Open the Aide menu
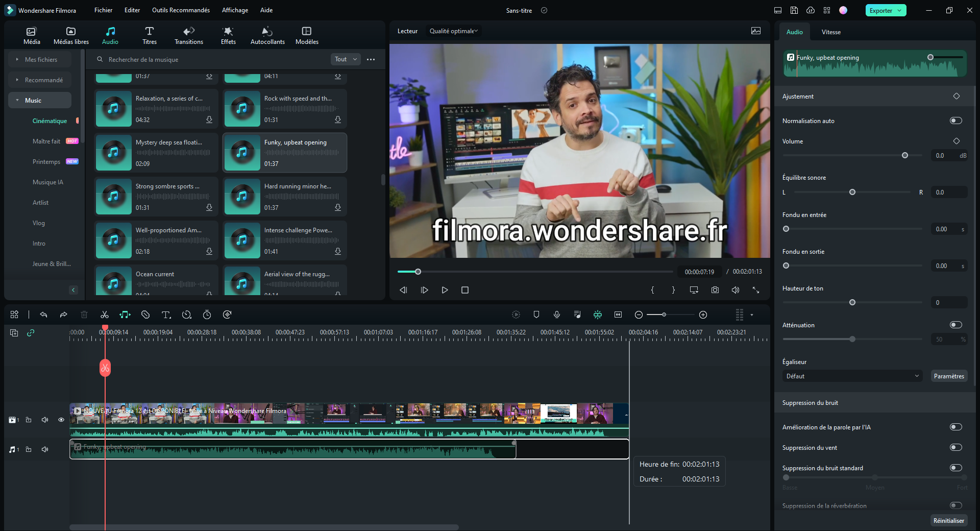 coord(266,10)
